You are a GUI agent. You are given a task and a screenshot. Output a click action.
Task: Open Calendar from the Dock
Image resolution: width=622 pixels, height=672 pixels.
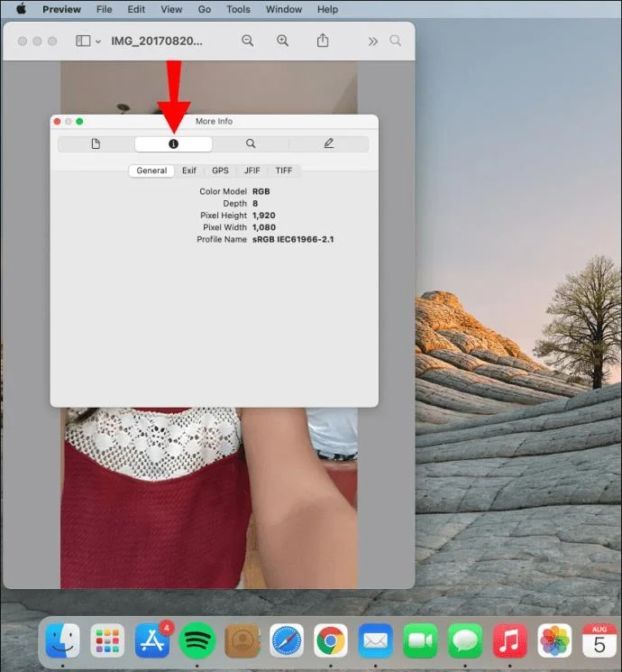click(599, 641)
